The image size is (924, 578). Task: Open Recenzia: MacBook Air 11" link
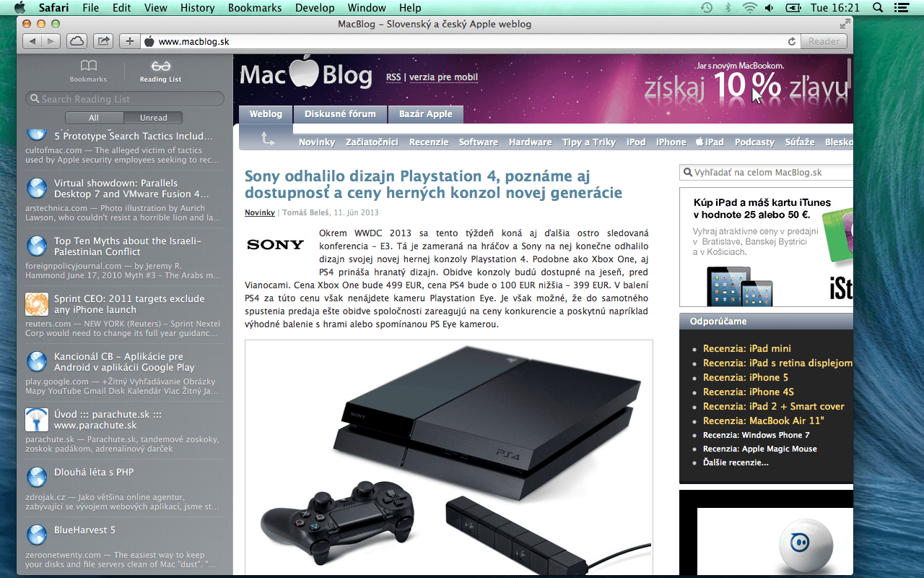click(x=764, y=420)
